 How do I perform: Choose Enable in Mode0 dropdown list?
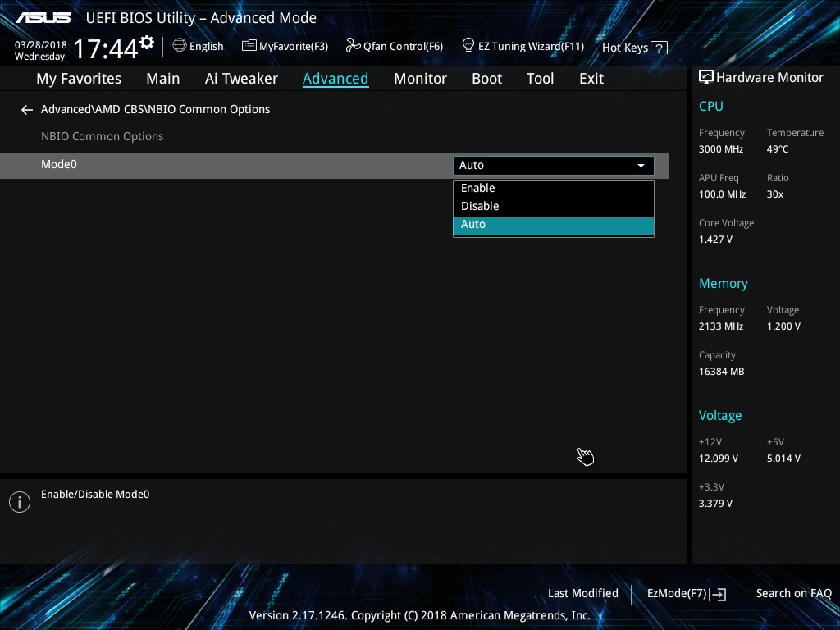554,188
